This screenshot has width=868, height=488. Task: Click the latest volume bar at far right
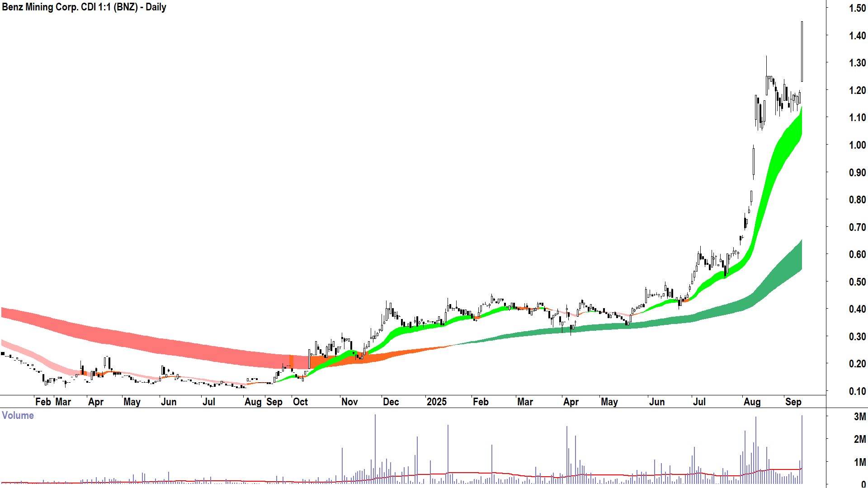802,450
